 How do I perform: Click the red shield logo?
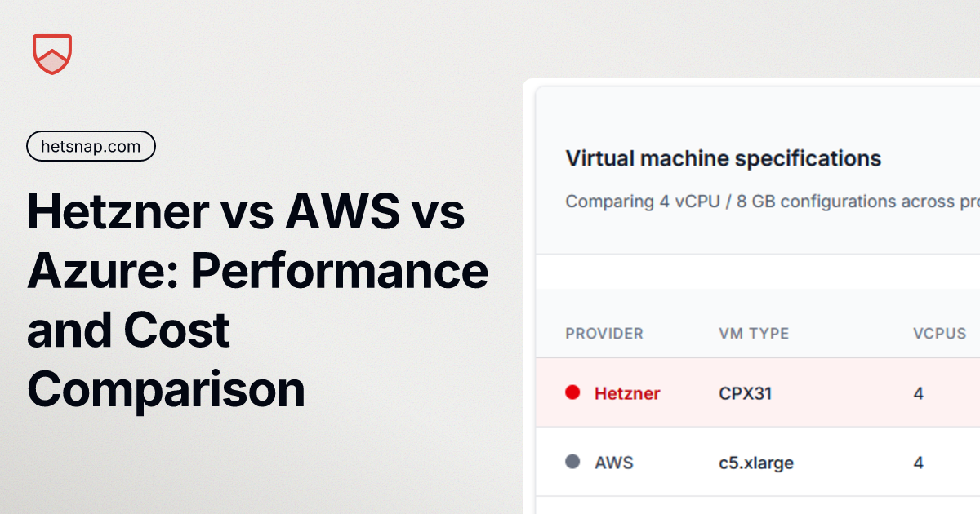pyautogui.click(x=52, y=55)
